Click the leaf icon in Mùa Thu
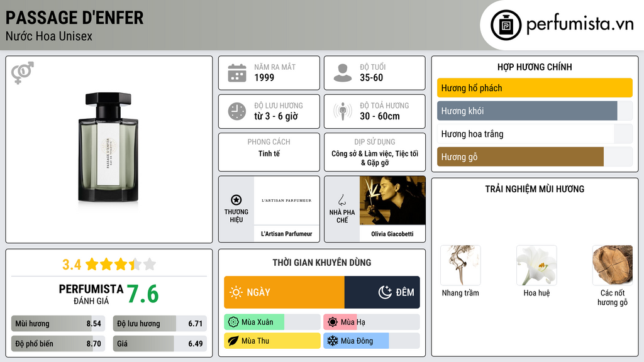The image size is (644, 362). click(x=233, y=341)
